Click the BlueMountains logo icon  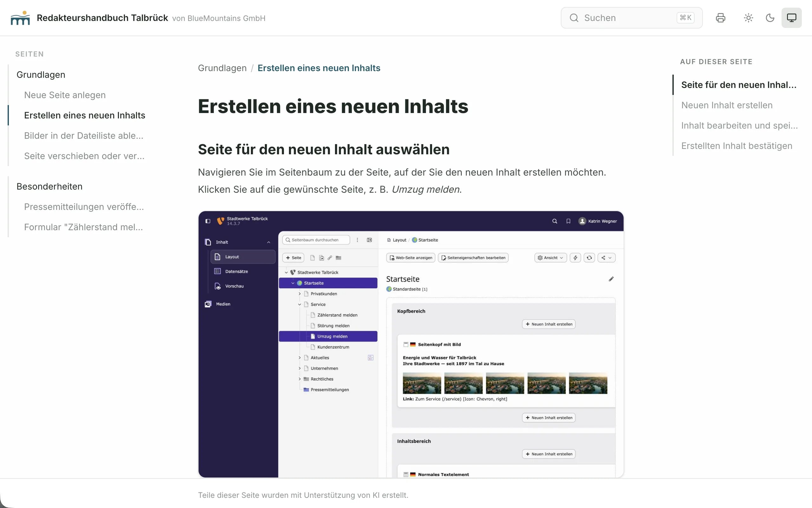pyautogui.click(x=20, y=18)
